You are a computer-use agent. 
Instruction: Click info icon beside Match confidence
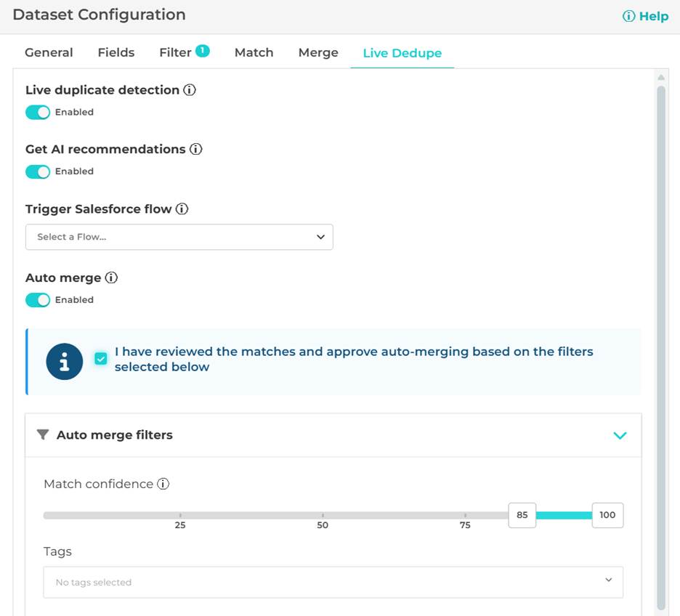(163, 484)
